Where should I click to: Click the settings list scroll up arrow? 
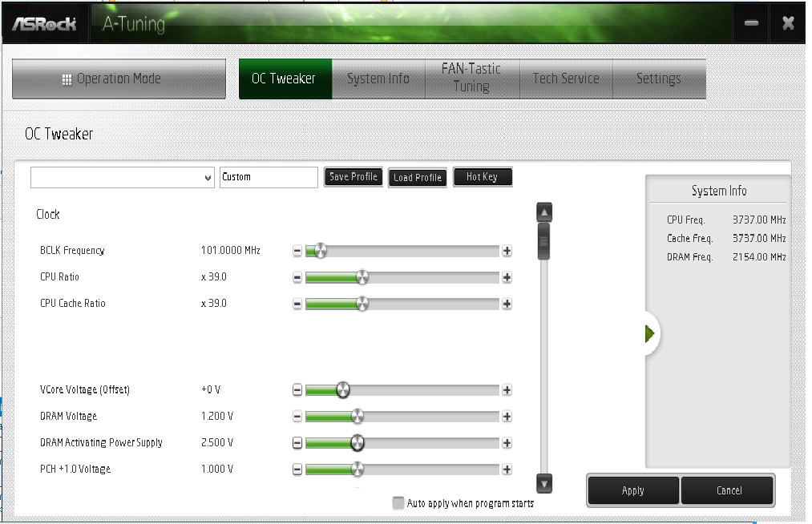click(x=544, y=212)
